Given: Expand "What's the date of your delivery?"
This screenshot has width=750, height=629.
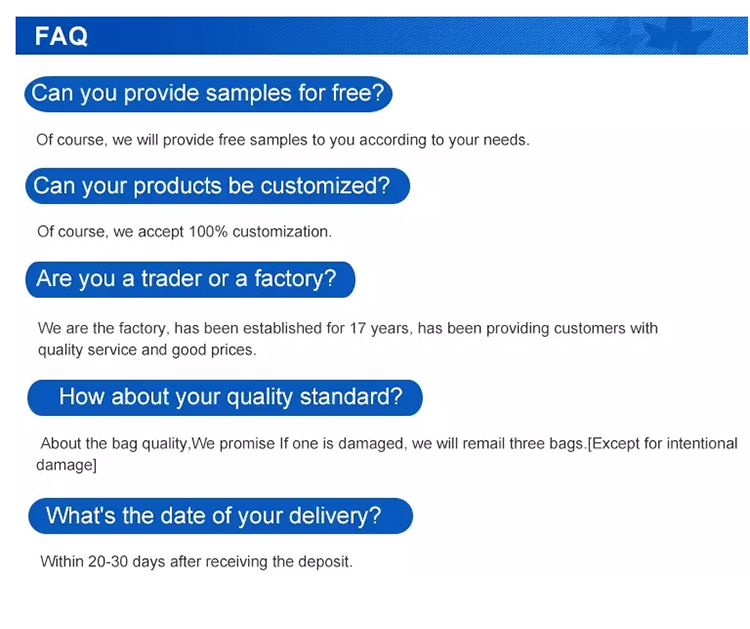Looking at the screenshot, I should 220,516.
